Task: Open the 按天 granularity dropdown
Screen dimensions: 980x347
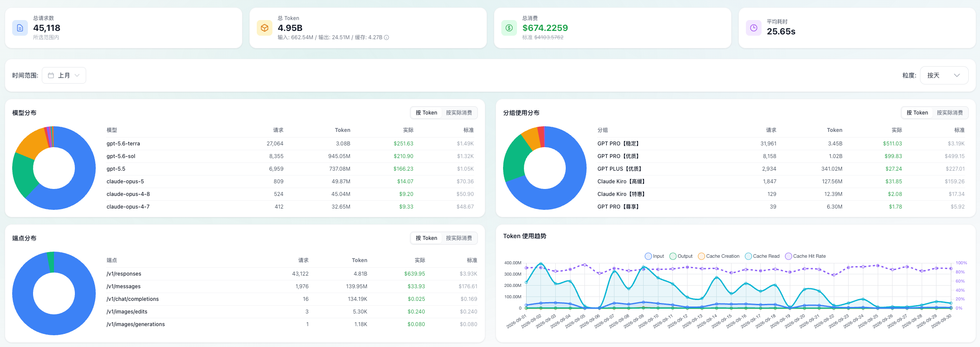Action: point(944,75)
